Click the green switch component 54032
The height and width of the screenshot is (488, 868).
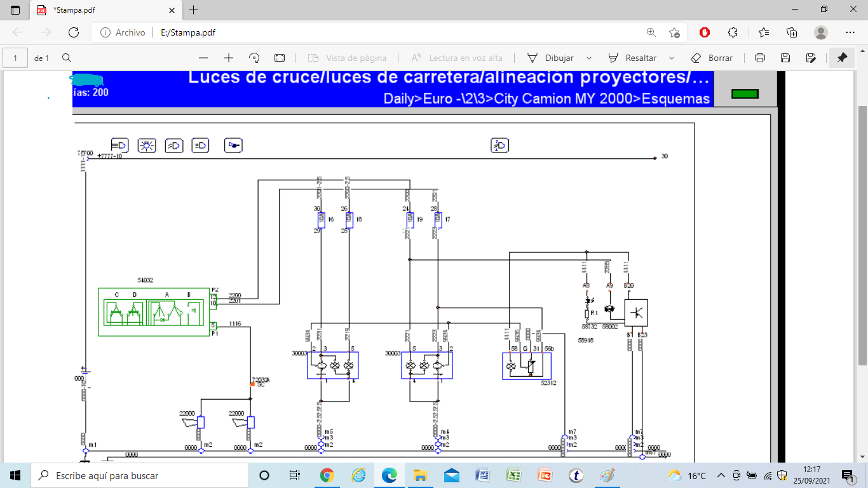(154, 311)
